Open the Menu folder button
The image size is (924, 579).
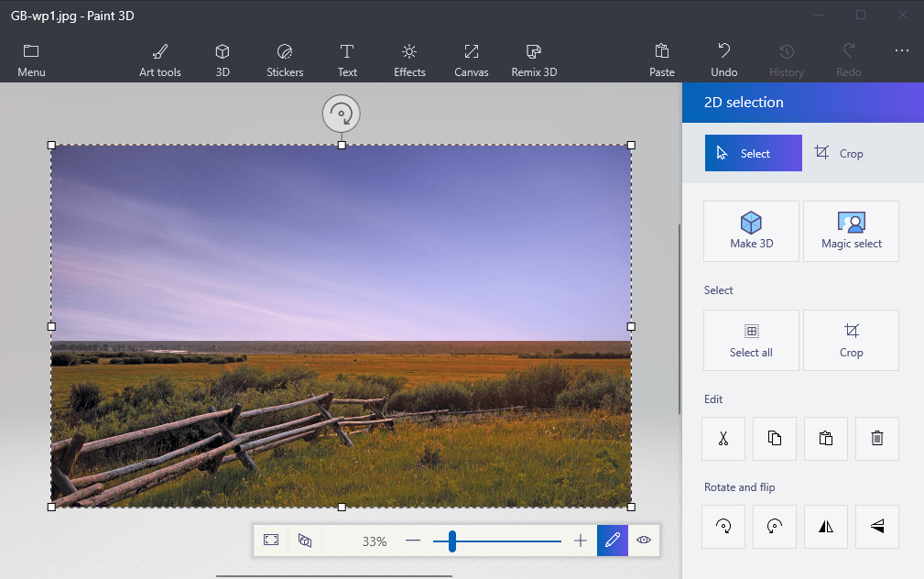[31, 60]
